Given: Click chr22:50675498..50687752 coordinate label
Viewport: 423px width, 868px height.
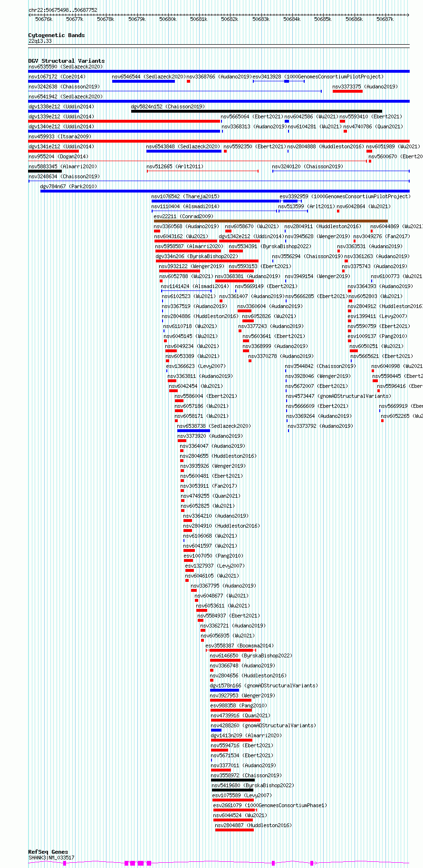Looking at the screenshot, I should (63, 10).
